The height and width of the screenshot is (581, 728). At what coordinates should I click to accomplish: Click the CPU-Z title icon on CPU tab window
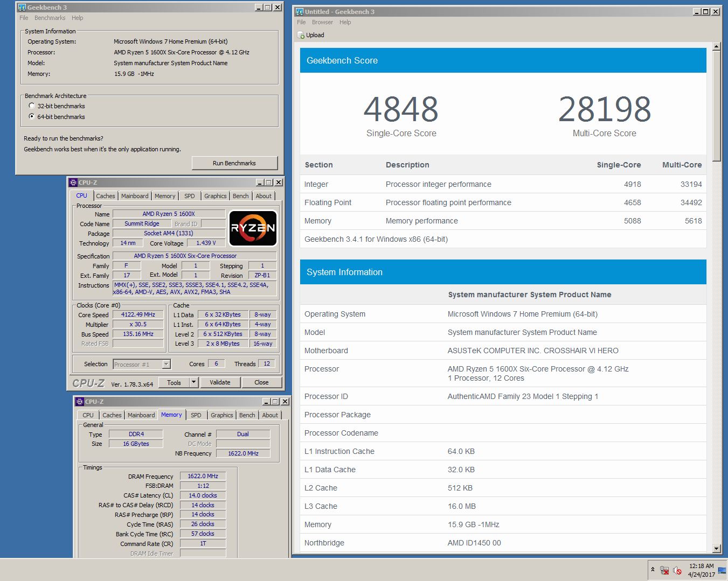click(74, 183)
